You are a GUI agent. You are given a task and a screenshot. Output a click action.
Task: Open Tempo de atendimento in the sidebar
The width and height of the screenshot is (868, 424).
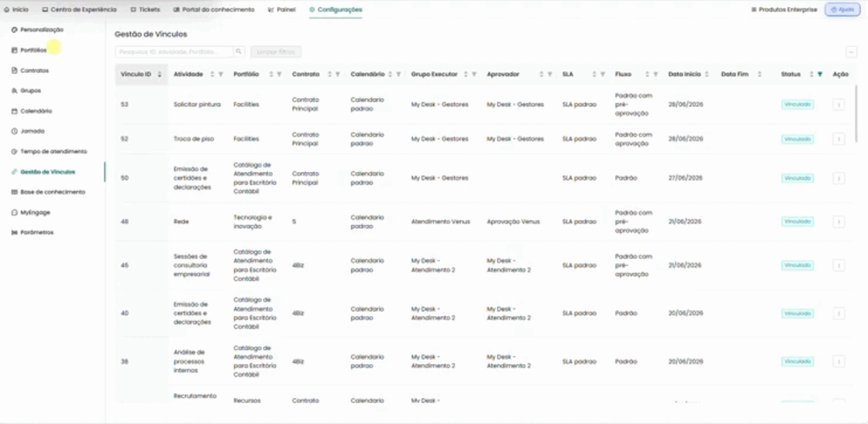pyautogui.click(x=49, y=151)
